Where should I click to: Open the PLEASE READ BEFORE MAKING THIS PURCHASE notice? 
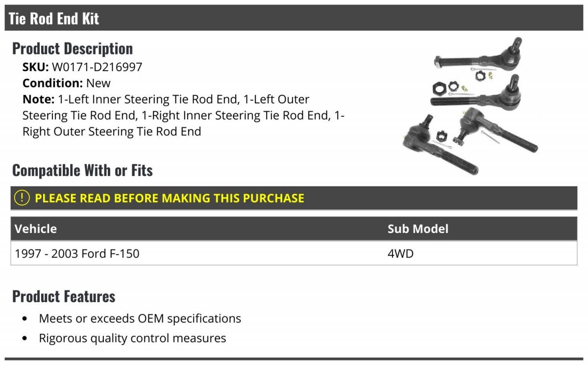point(169,198)
